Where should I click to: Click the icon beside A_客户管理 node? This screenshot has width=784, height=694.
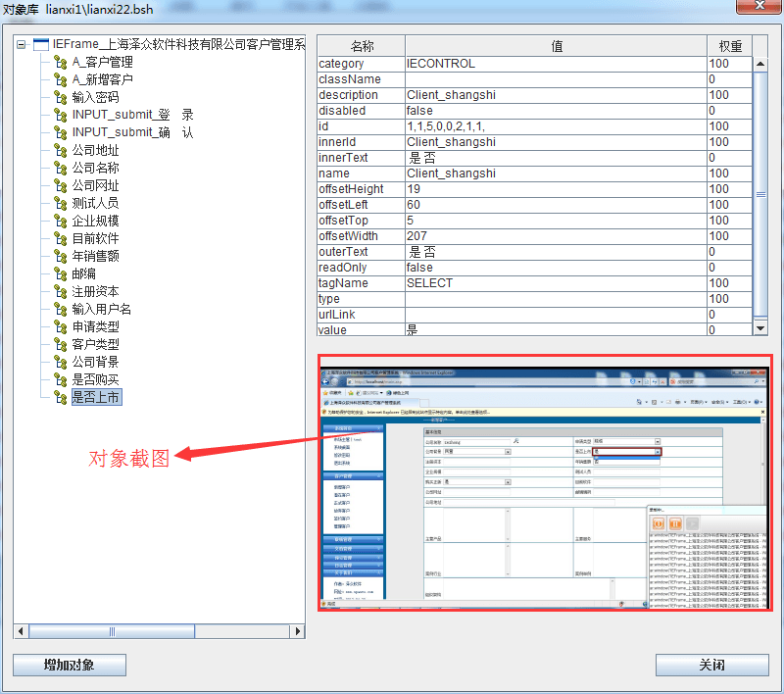point(61,63)
